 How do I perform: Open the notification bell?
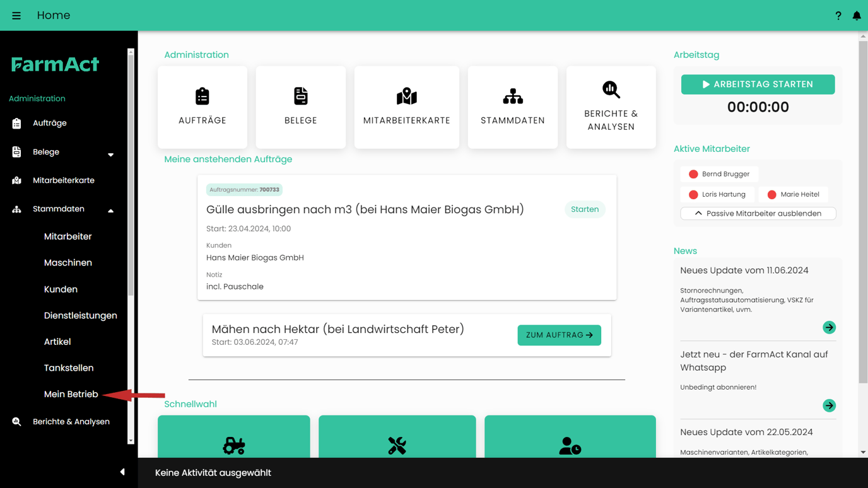click(x=857, y=15)
